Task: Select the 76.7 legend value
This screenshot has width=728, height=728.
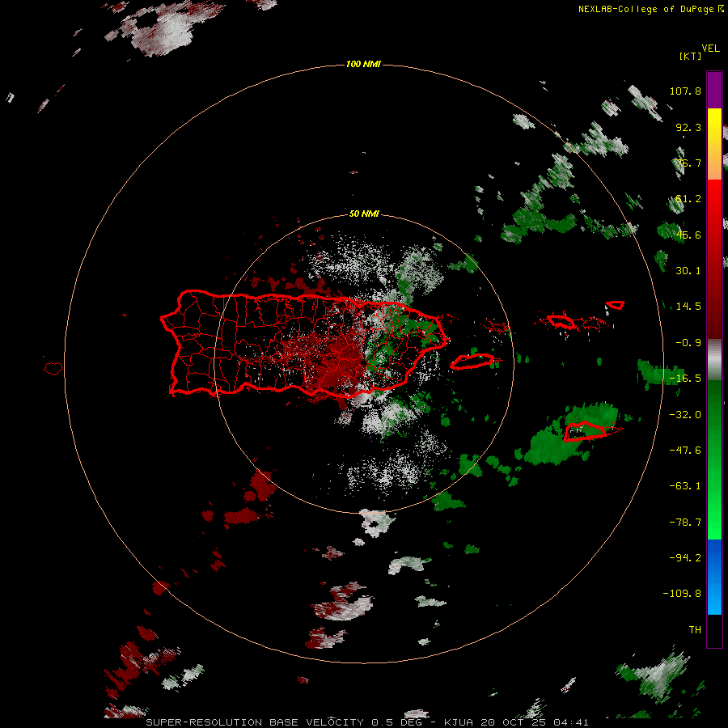Action: pos(688,163)
